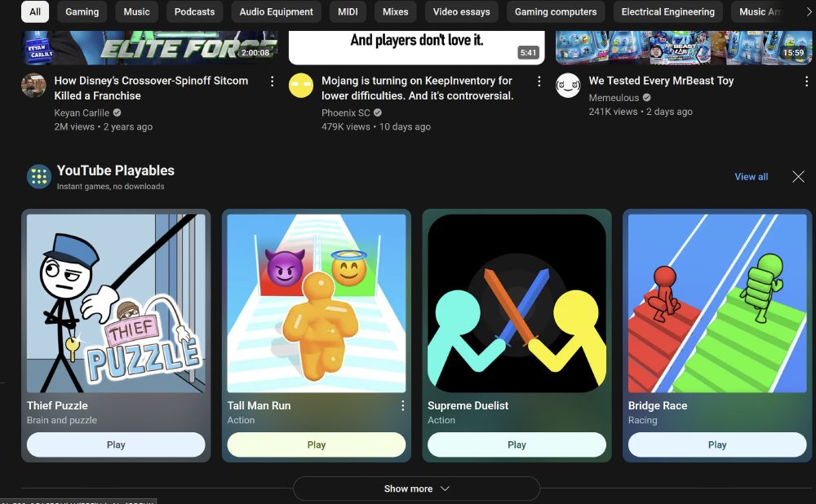Play the Supreme Duelist game
The width and height of the screenshot is (816, 504).
pyautogui.click(x=517, y=444)
